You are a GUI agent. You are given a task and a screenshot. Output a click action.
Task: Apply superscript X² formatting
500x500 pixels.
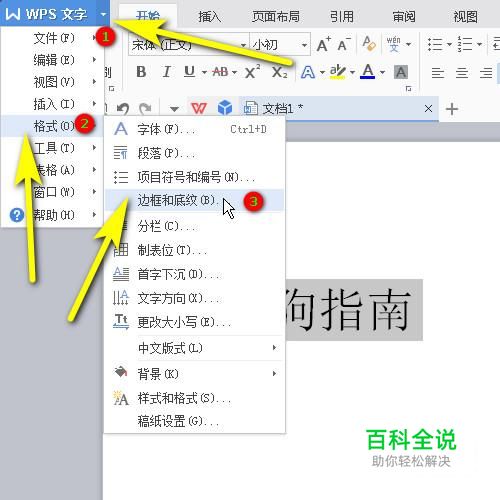[252, 72]
